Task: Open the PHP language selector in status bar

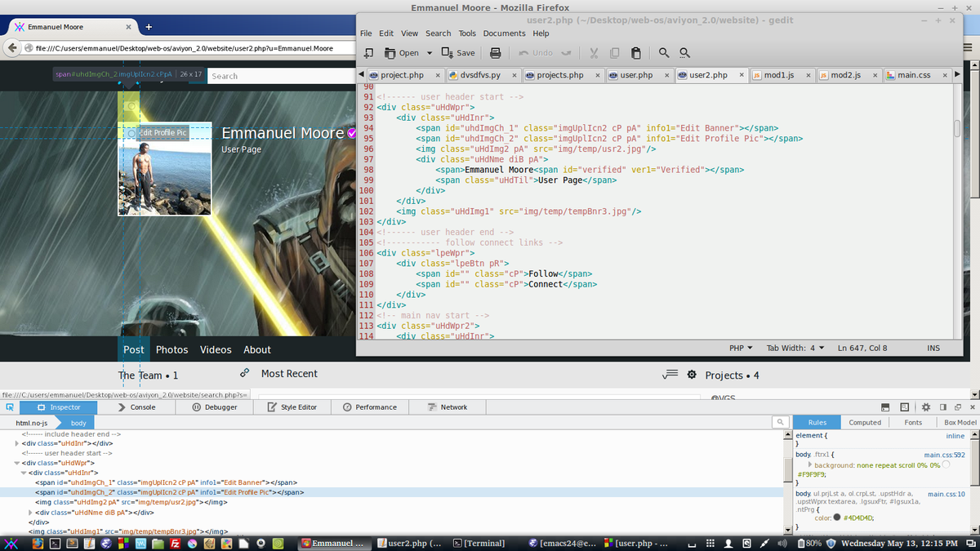Action: point(741,348)
